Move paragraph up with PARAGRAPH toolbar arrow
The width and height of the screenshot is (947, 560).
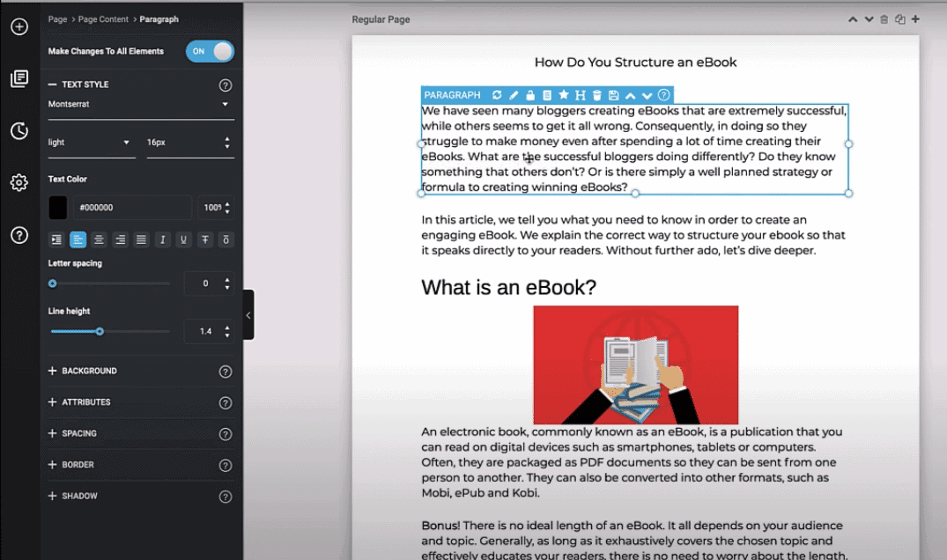(x=631, y=95)
